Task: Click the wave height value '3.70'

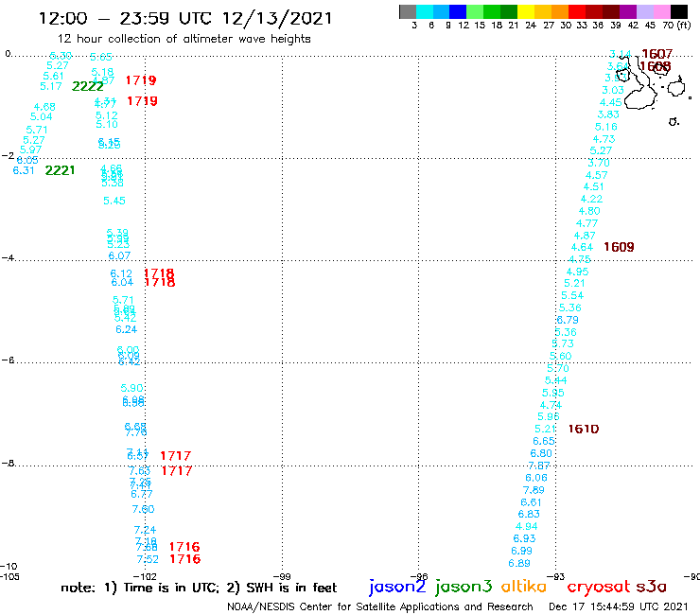Action: (599, 163)
